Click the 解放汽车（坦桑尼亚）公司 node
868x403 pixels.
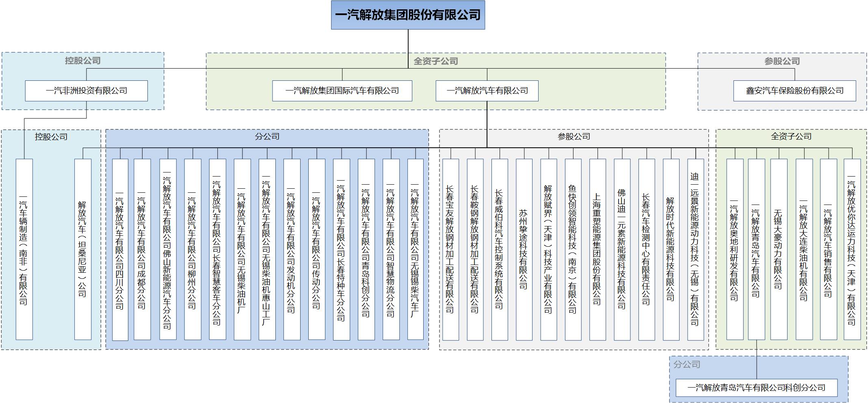pos(82,249)
